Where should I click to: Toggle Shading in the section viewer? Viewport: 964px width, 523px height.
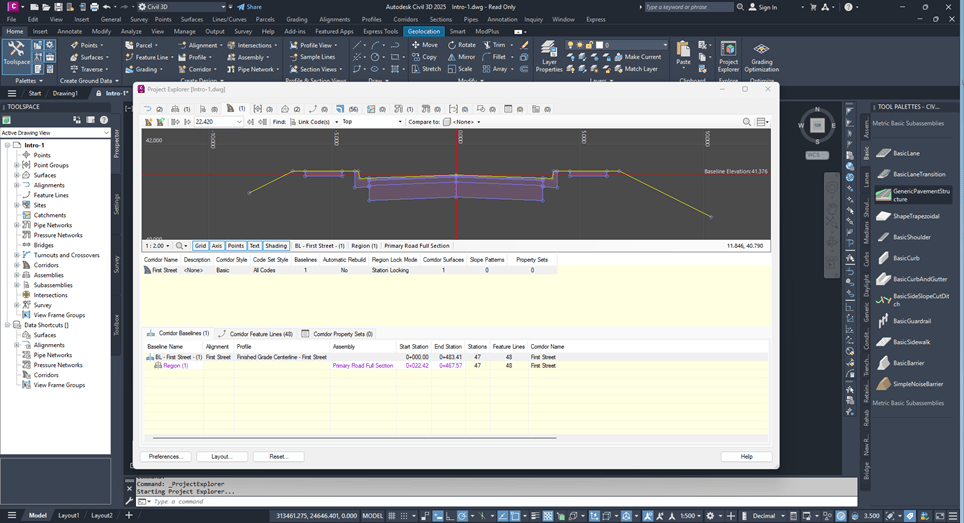(276, 245)
